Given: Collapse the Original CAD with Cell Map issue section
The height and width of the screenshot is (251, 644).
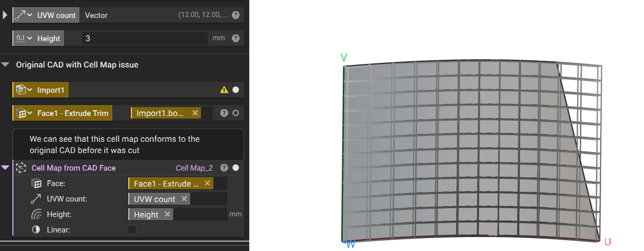Looking at the screenshot, I should [5, 65].
